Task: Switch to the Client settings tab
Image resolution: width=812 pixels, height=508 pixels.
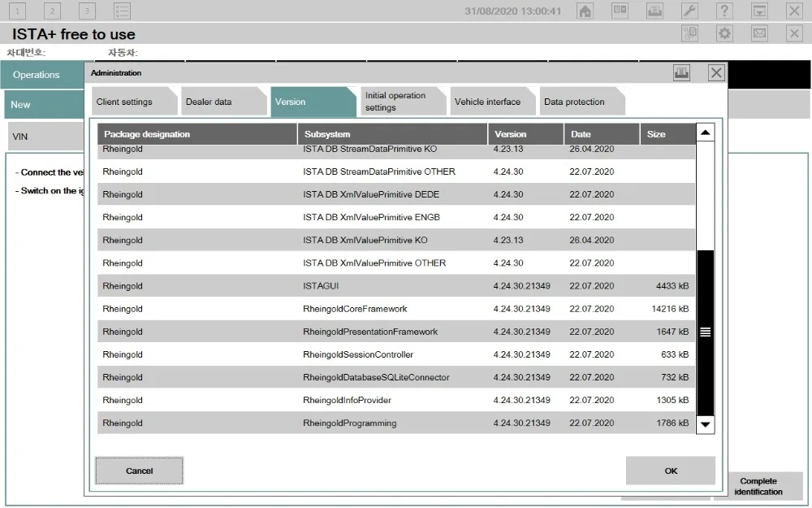Action: 135,102
